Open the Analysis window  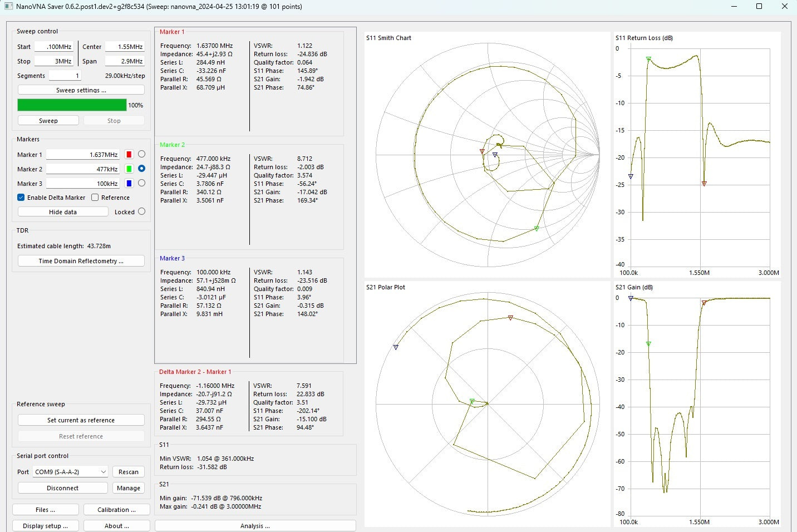coord(255,526)
